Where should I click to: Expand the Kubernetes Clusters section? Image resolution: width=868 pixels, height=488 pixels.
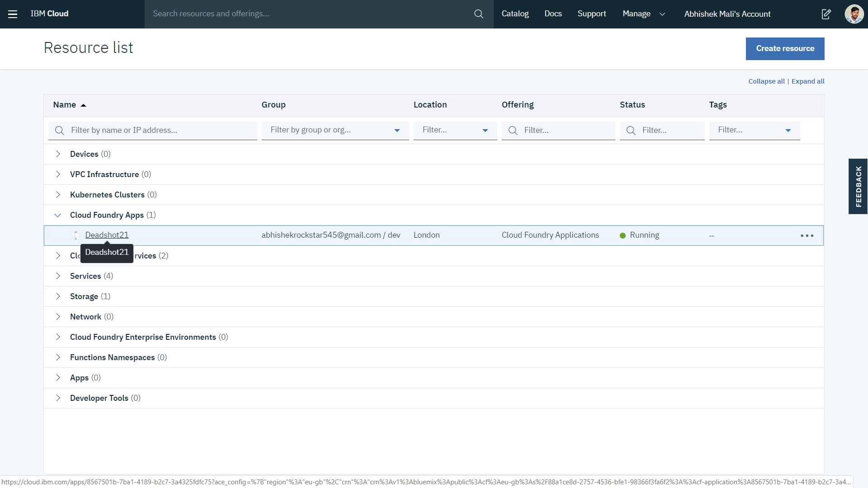click(x=58, y=195)
